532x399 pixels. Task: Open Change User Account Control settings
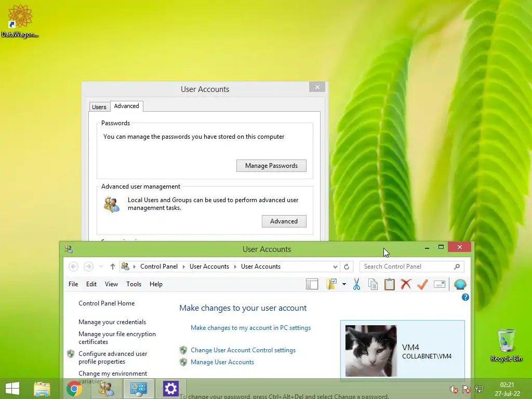point(243,350)
